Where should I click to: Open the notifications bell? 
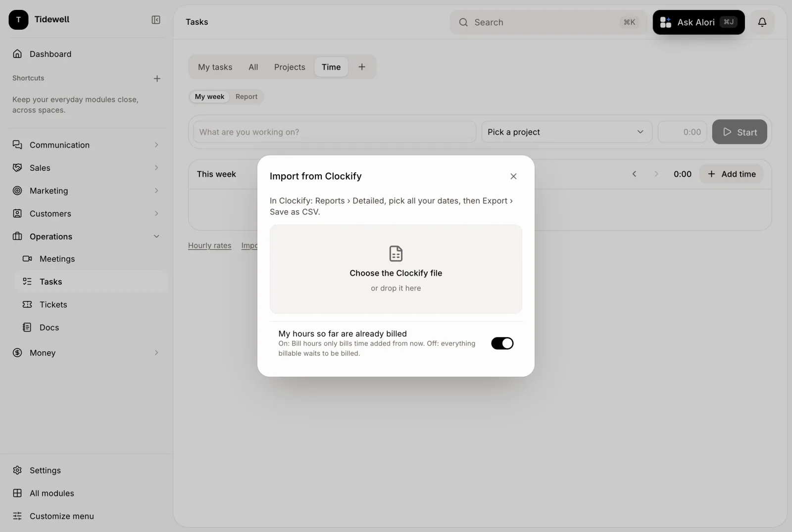pyautogui.click(x=762, y=22)
